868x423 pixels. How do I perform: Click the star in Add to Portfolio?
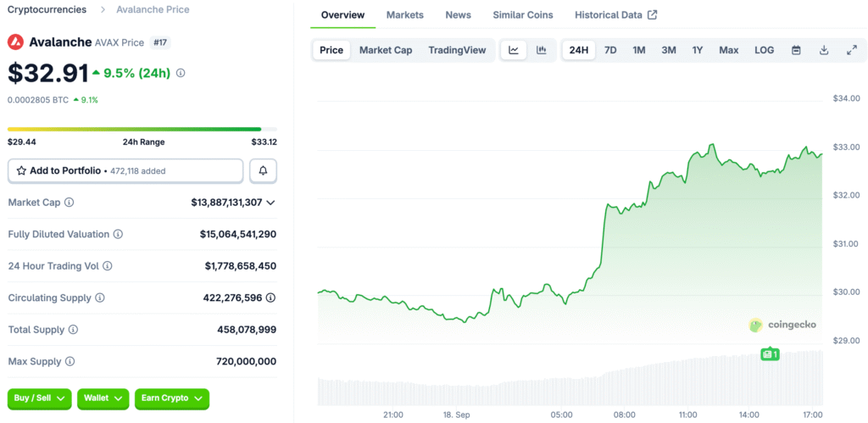21,170
